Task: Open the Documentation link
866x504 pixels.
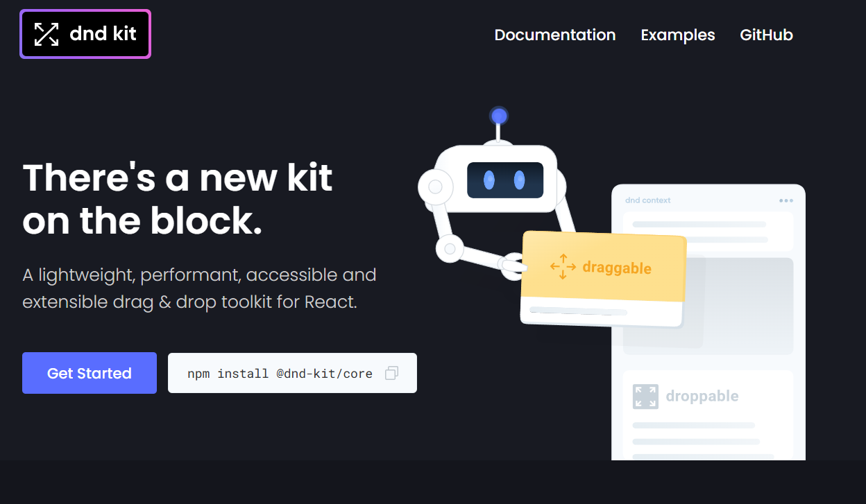Action: coord(555,35)
